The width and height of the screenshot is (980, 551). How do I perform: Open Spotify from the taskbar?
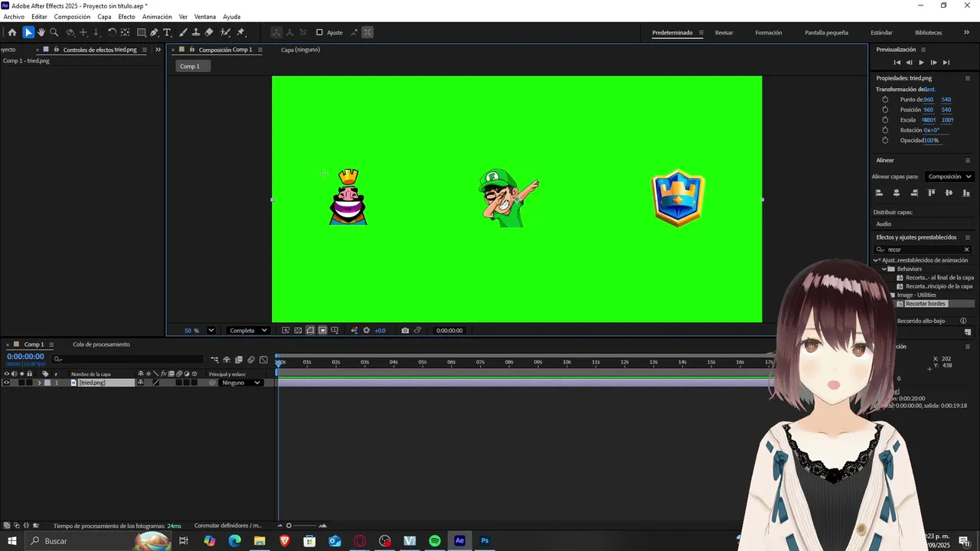(435, 541)
